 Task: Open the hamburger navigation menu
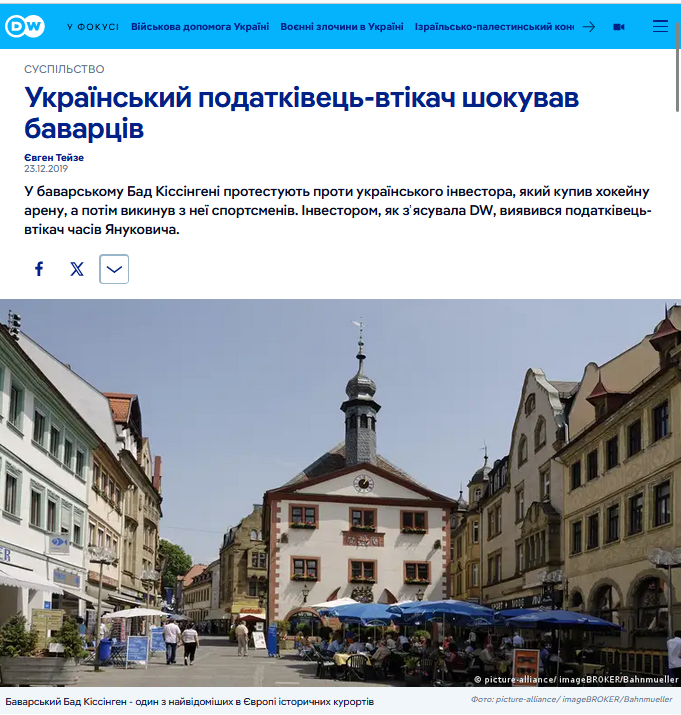660,27
